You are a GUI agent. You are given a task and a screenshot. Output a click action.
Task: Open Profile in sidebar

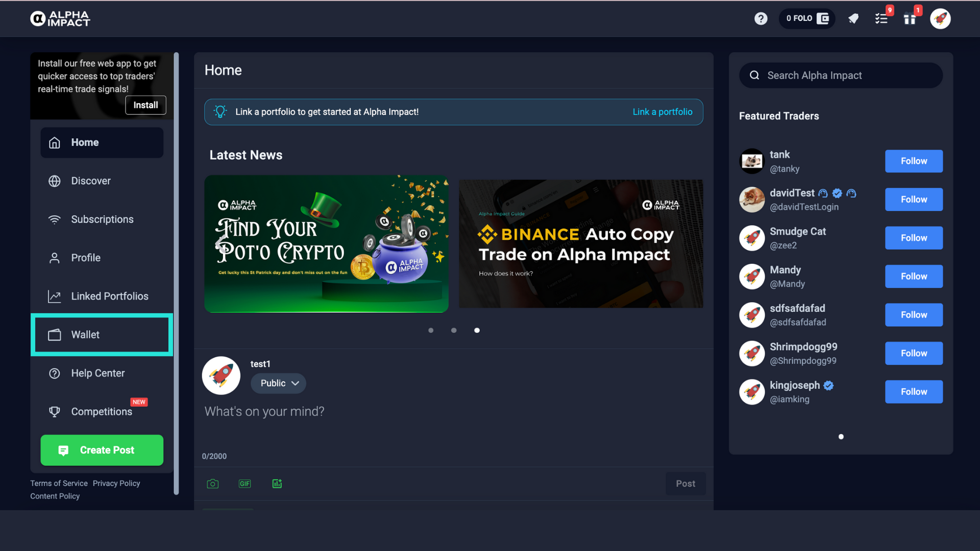tap(102, 258)
